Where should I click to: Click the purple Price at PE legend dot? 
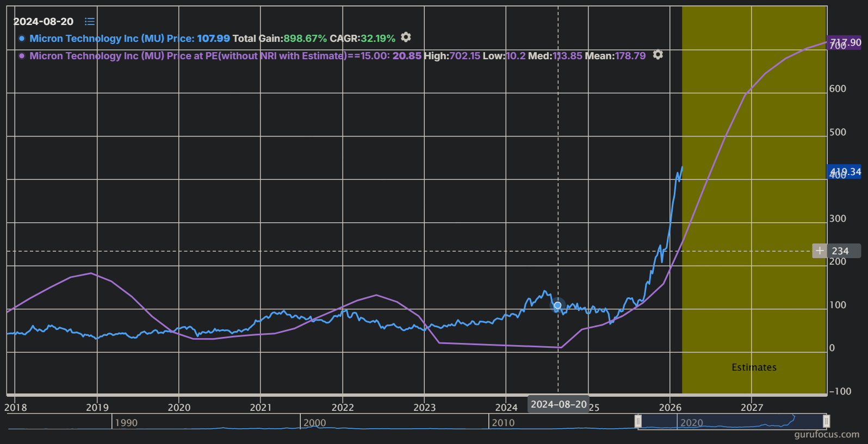point(22,56)
